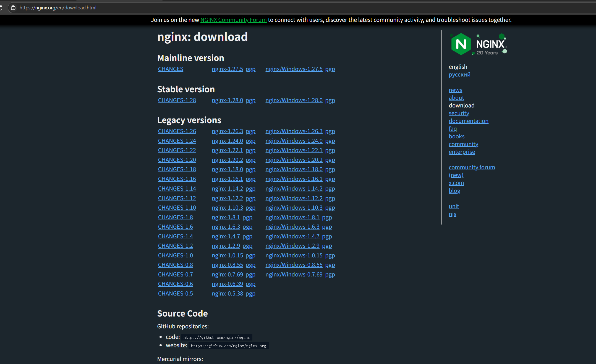The width and height of the screenshot is (596, 364).
Task: Download nginx/Windows-1.2.9
Action: click(292, 246)
